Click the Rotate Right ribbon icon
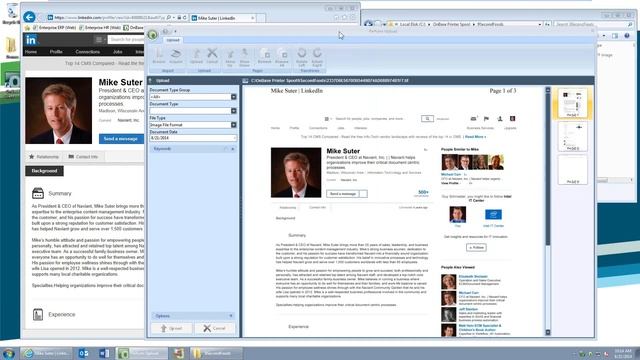Image resolution: width=640 pixels, height=360 pixels. 317,58
